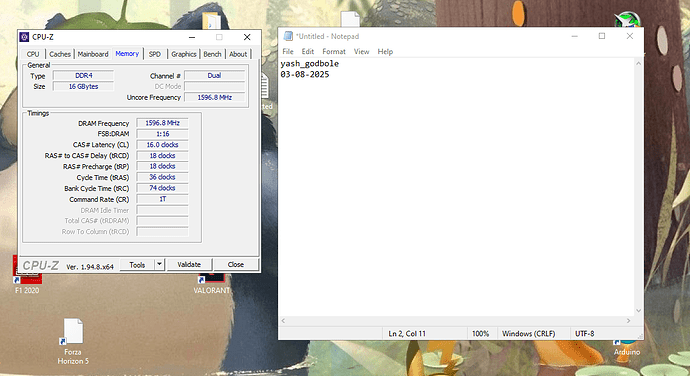Minimize the CPU-Z window

click(x=192, y=37)
